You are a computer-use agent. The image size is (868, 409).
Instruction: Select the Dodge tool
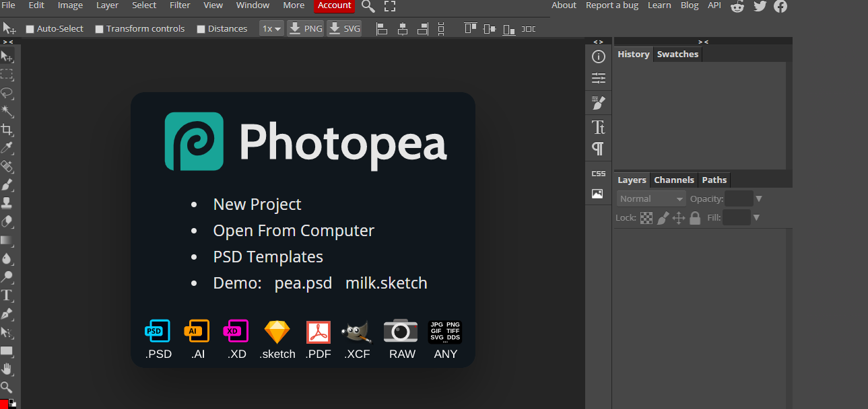click(x=7, y=276)
